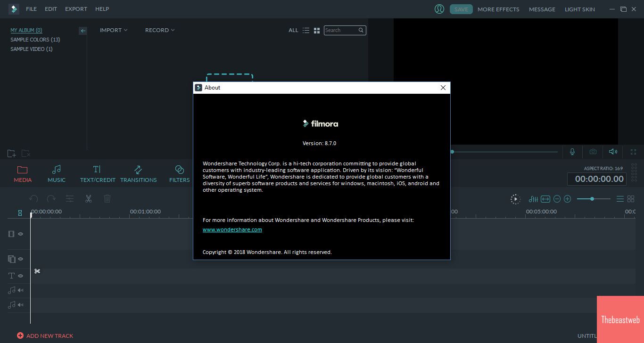The height and width of the screenshot is (343, 644).
Task: Switch media library to grid view
Action: [317, 30]
